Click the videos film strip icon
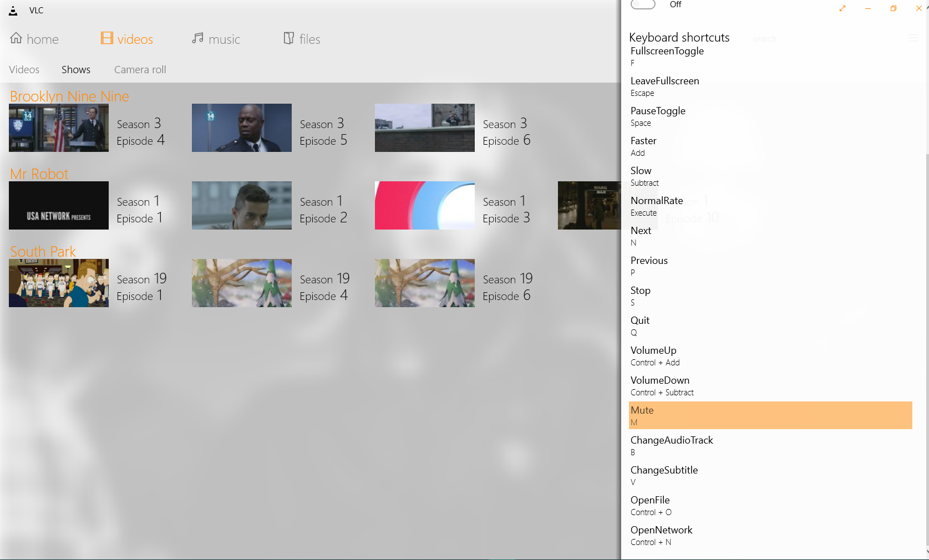The height and width of the screenshot is (560, 929). (107, 38)
